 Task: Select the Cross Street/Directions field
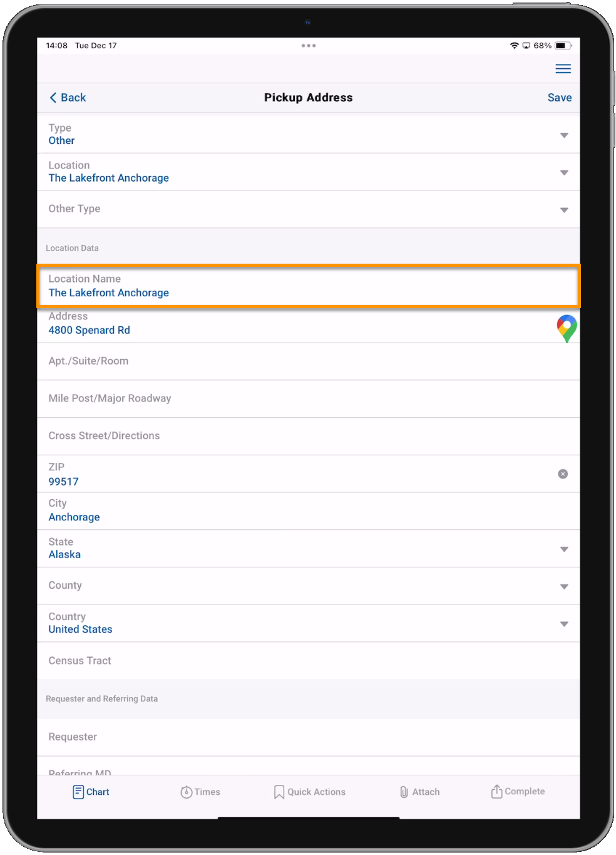click(x=308, y=437)
